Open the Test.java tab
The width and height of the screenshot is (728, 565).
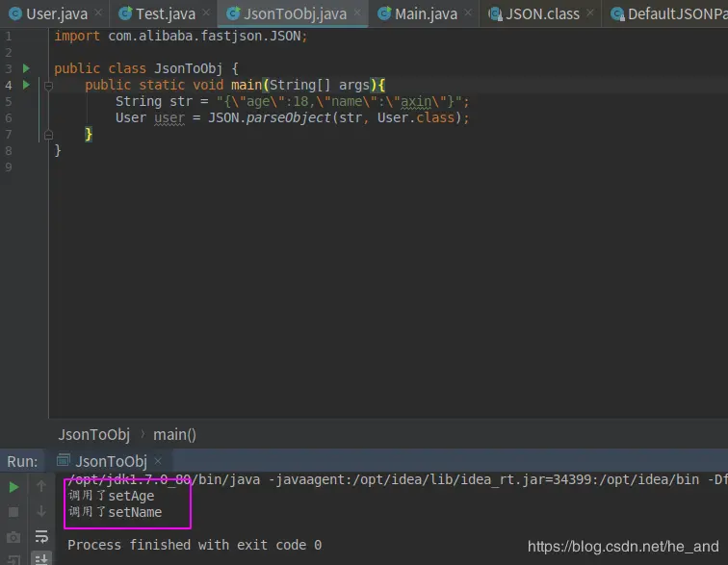[164, 13]
